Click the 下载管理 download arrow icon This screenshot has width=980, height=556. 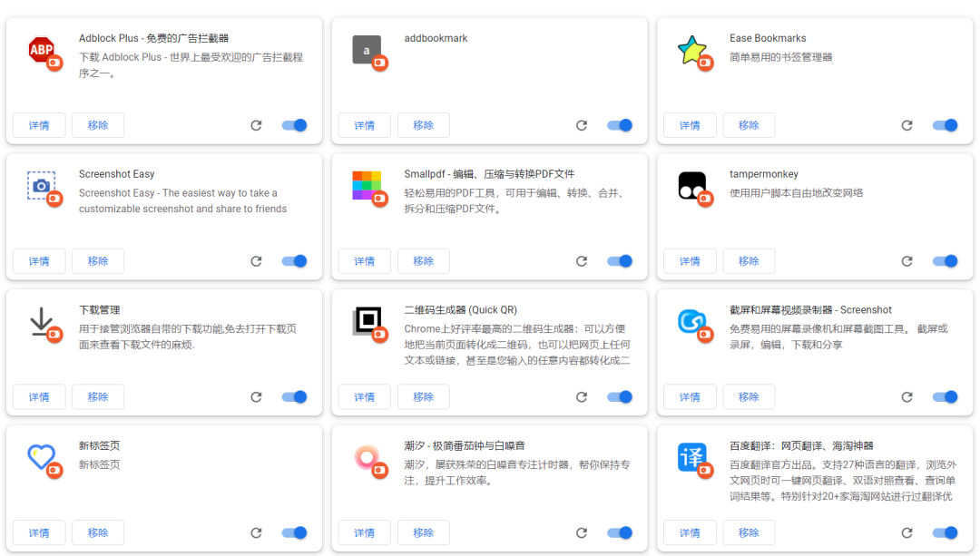[x=41, y=322]
